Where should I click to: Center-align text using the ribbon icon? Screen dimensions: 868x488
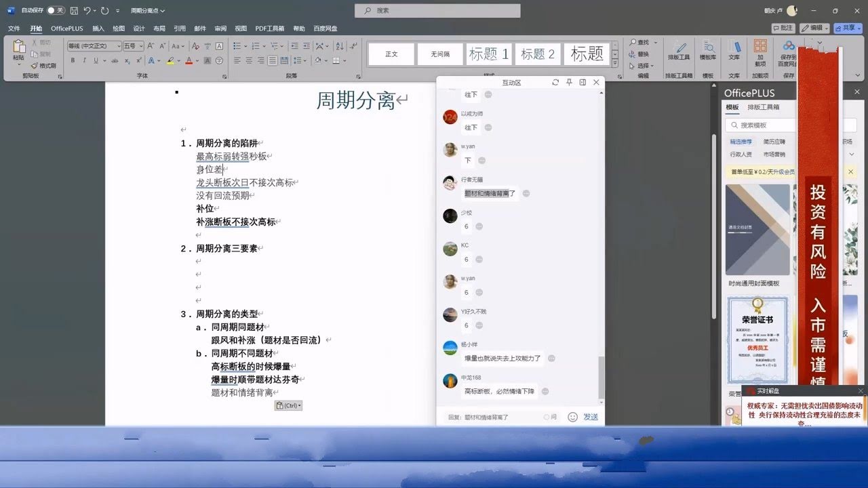click(x=249, y=60)
